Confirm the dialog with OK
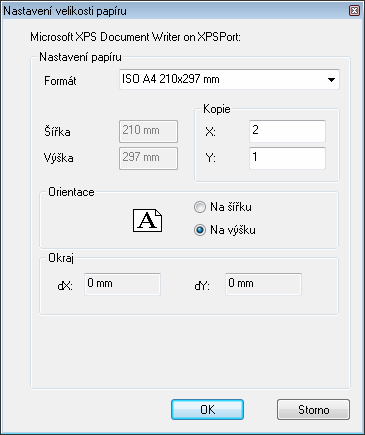 [x=207, y=410]
